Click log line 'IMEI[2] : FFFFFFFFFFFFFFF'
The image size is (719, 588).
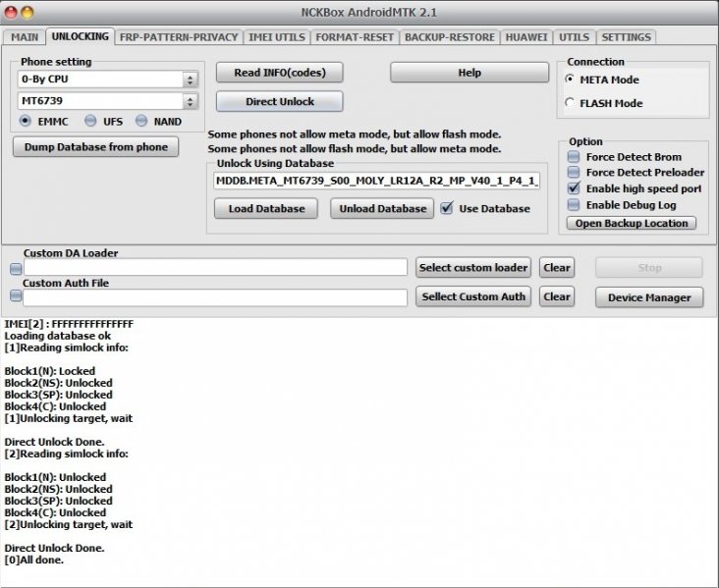tap(69, 324)
